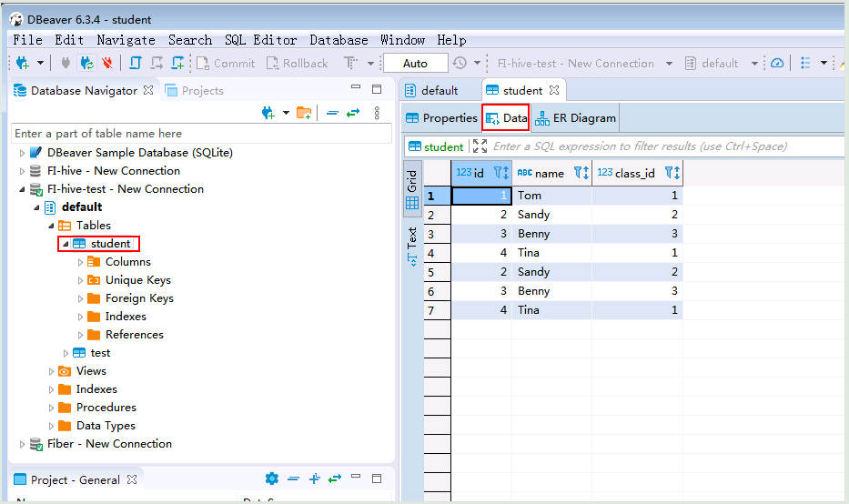Switch to Grid view mode
849x504 pixels.
412,189
